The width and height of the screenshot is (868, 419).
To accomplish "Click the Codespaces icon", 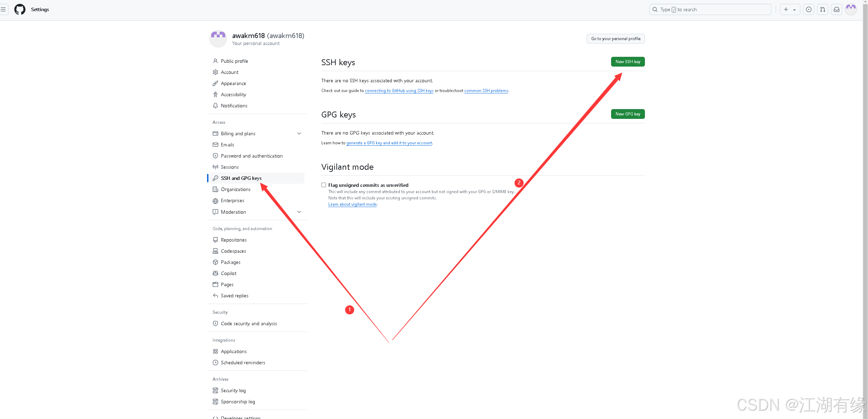I will point(215,251).
